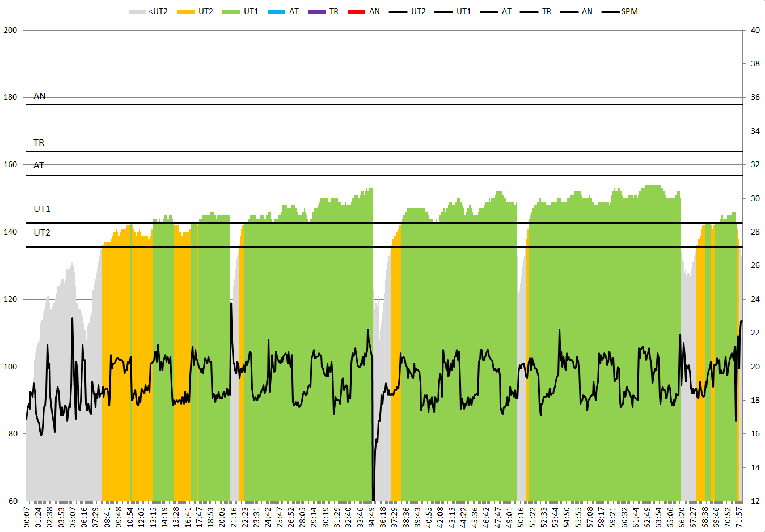Image resolution: width=765 pixels, height=532 pixels.
Task: Select the 50:16 time label on the x-axis
Action: [521, 518]
